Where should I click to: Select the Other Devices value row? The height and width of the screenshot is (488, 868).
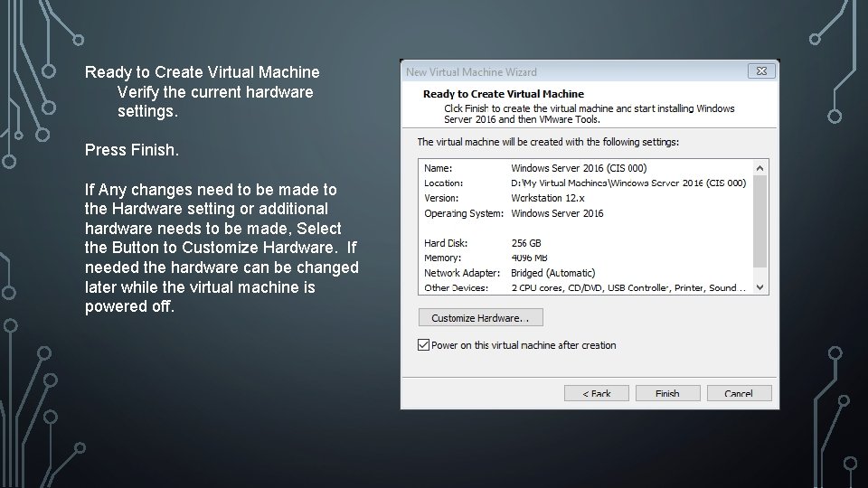(628, 287)
